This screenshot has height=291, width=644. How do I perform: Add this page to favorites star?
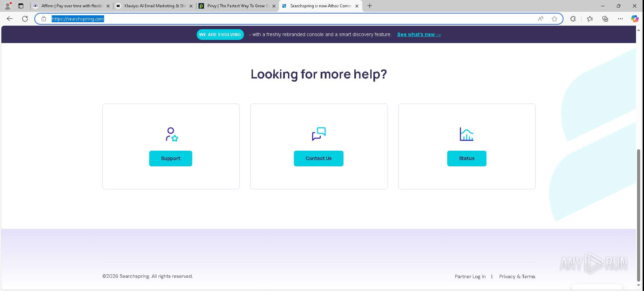coord(554,19)
